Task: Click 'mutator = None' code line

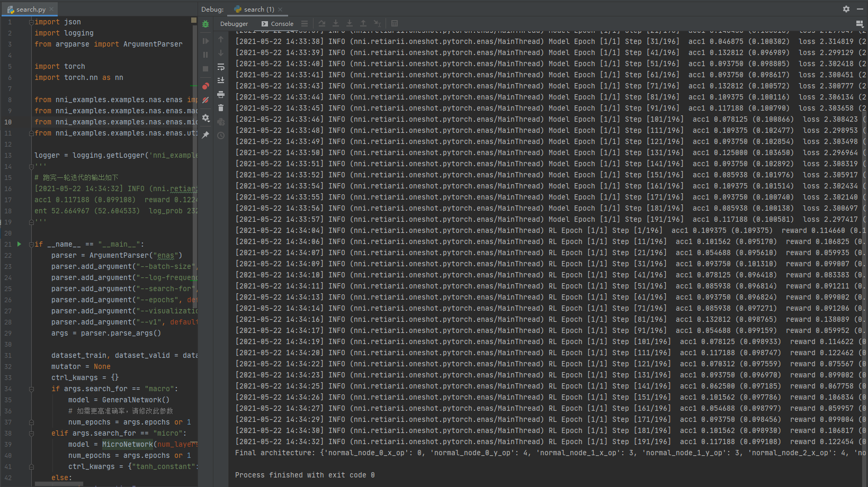Action: pyautogui.click(x=81, y=366)
